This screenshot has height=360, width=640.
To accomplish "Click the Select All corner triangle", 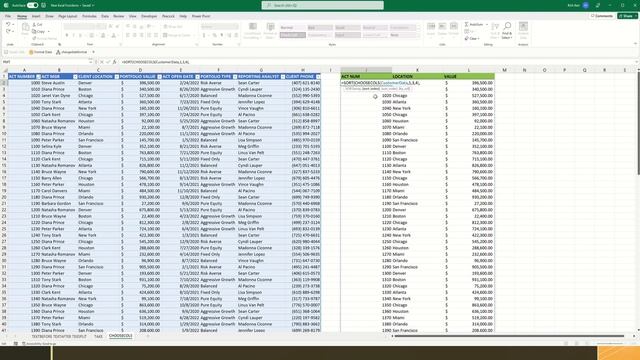I will (x=4, y=70).
